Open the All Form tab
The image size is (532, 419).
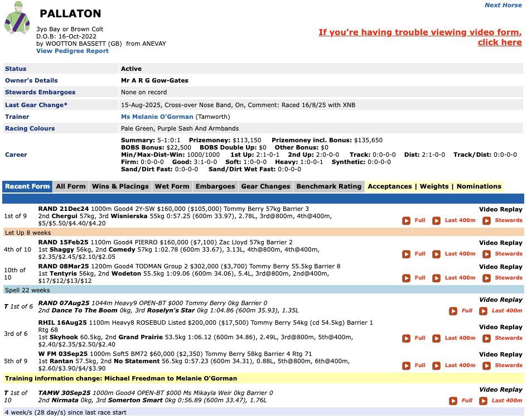[x=71, y=186]
